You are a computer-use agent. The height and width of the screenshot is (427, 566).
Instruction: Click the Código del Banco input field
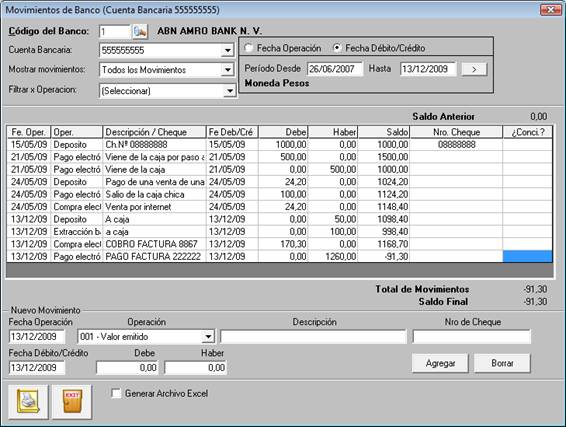(x=114, y=32)
